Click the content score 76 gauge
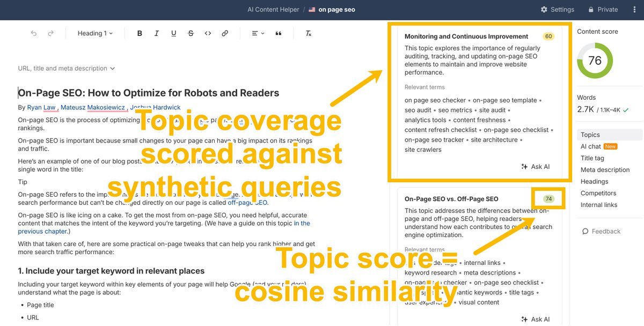Viewport: 644px width, 326px height. pos(595,61)
